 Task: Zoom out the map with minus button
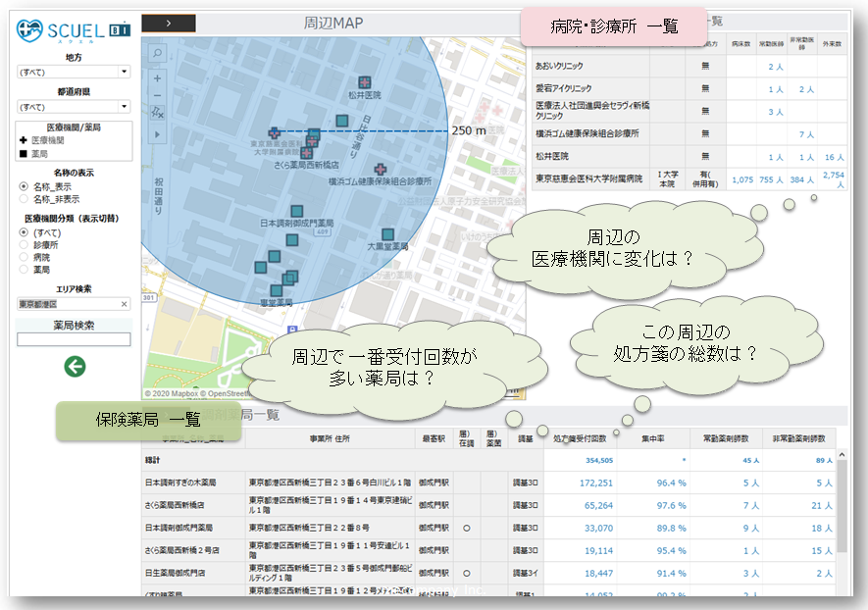tap(157, 95)
